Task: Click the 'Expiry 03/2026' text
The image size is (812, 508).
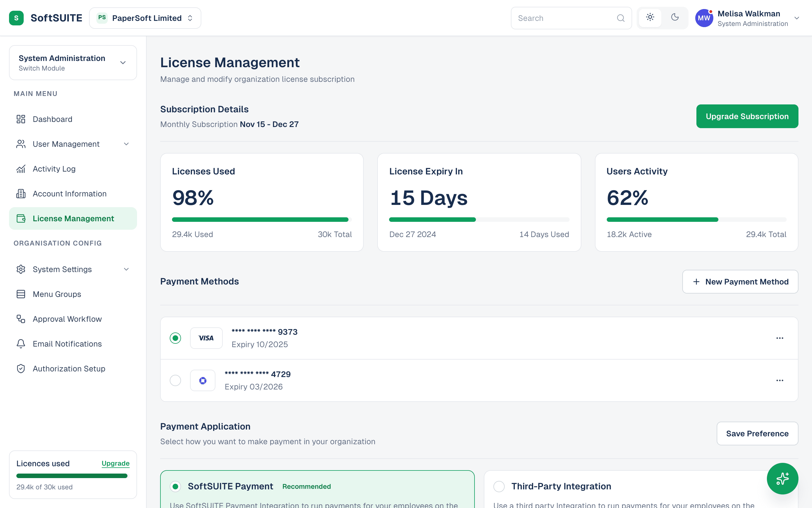Action: [x=253, y=387]
